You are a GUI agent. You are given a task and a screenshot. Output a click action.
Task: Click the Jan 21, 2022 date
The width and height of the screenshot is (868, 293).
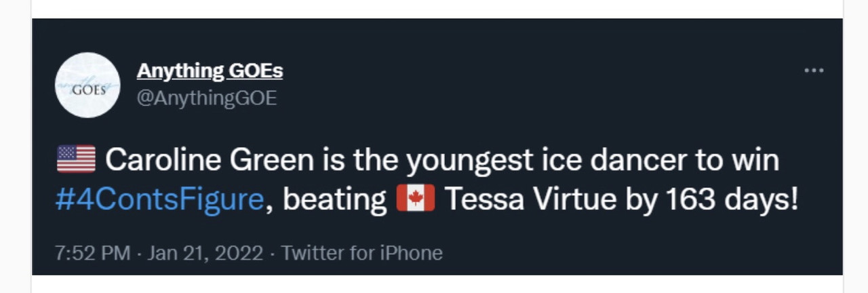click(x=205, y=253)
